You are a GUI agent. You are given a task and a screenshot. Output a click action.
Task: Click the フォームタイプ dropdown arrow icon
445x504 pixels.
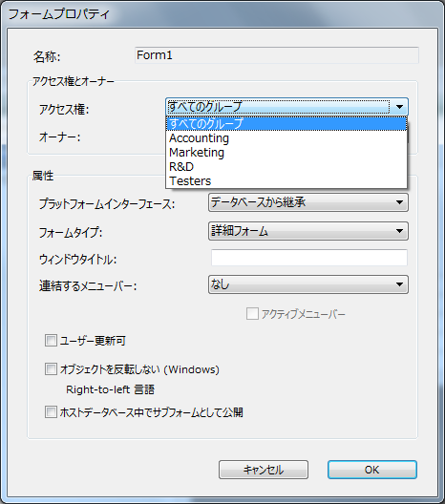pyautogui.click(x=399, y=231)
